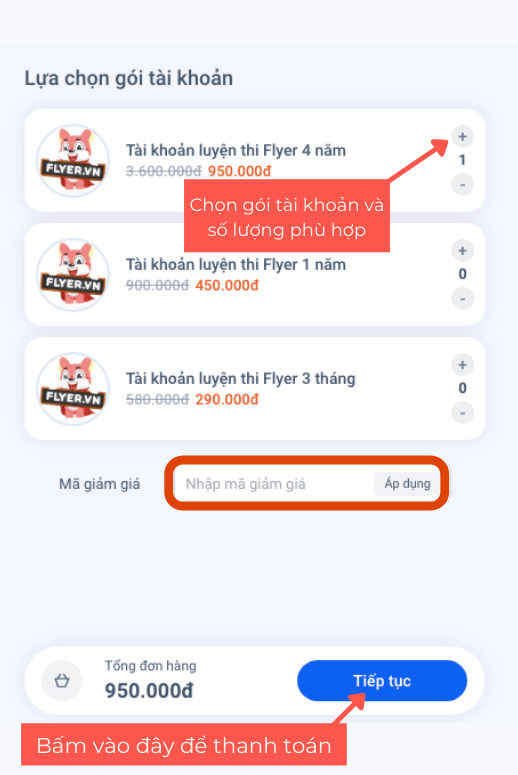518x775 pixels.
Task: Increase quantity of Flyer 3 tháng package
Action: tap(462, 365)
